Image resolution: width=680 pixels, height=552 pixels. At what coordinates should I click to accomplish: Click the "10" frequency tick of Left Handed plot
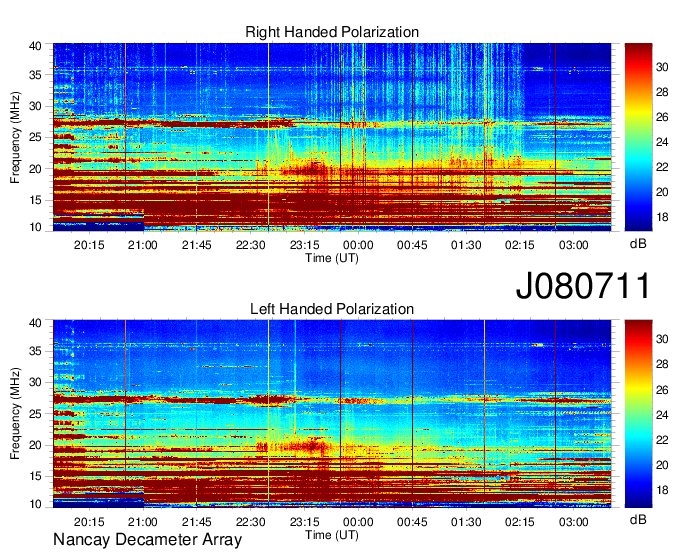(x=35, y=504)
